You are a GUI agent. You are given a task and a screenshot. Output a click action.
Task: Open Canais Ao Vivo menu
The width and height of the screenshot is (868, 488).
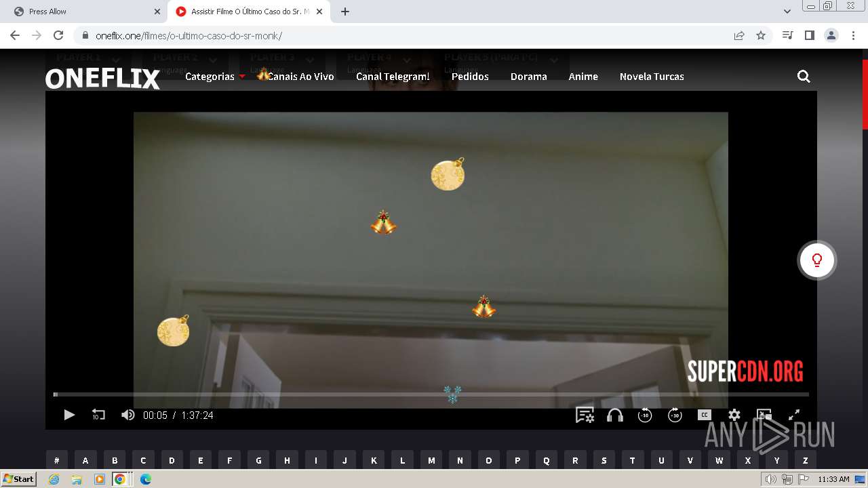tap(300, 77)
